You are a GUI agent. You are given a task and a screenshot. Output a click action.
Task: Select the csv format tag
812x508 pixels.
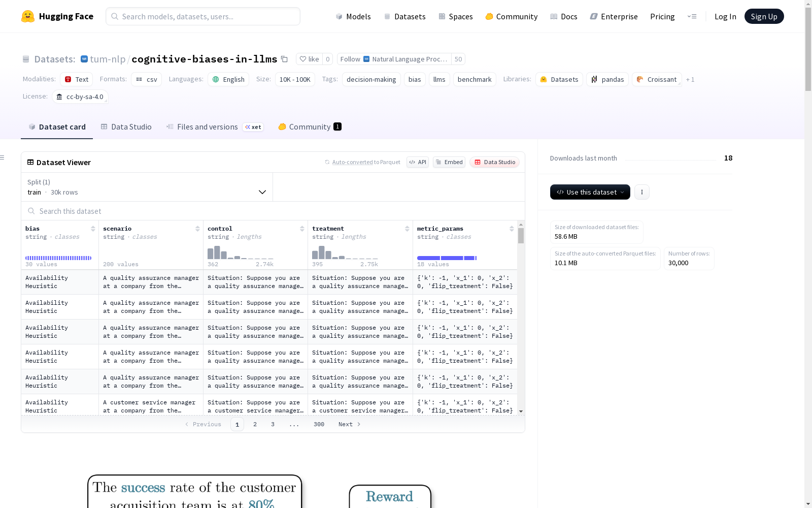[x=146, y=79]
